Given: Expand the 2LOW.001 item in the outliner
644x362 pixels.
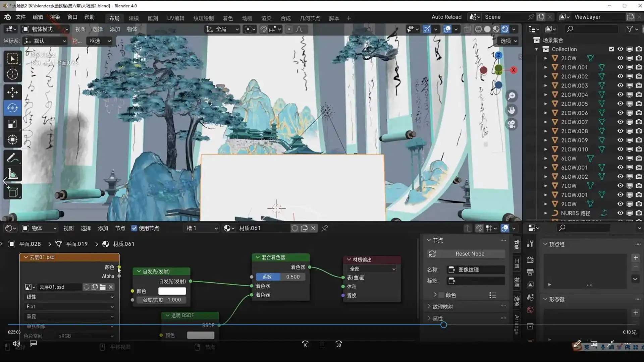Looking at the screenshot, I should 546,67.
